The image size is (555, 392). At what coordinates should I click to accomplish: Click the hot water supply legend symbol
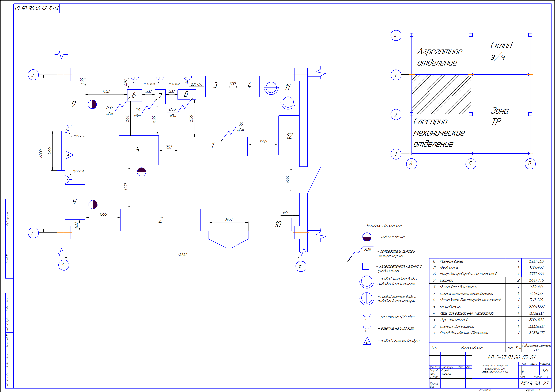(x=367, y=299)
